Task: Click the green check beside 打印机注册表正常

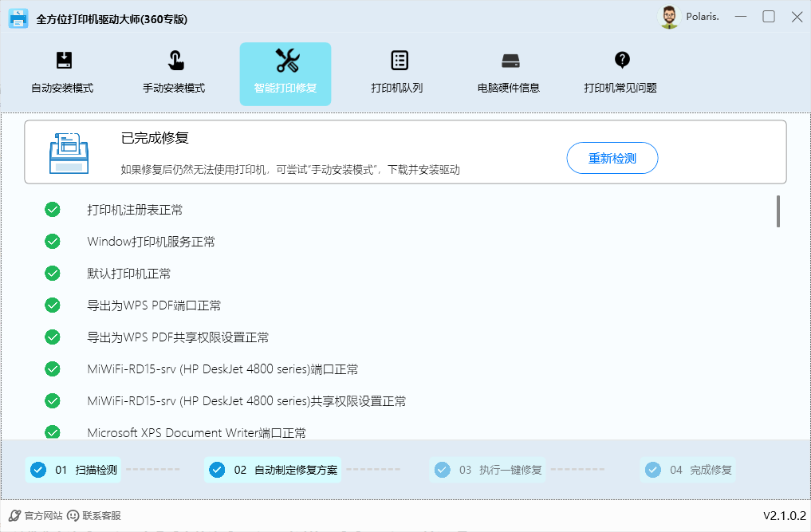Action: (x=53, y=210)
